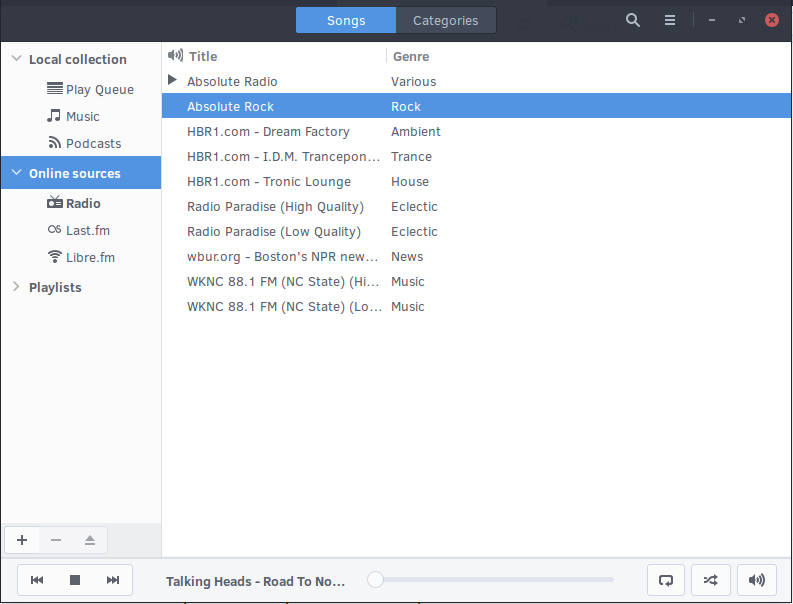Click the Ambient genre cell
Viewport: 793px width, 604px height.
tap(416, 132)
